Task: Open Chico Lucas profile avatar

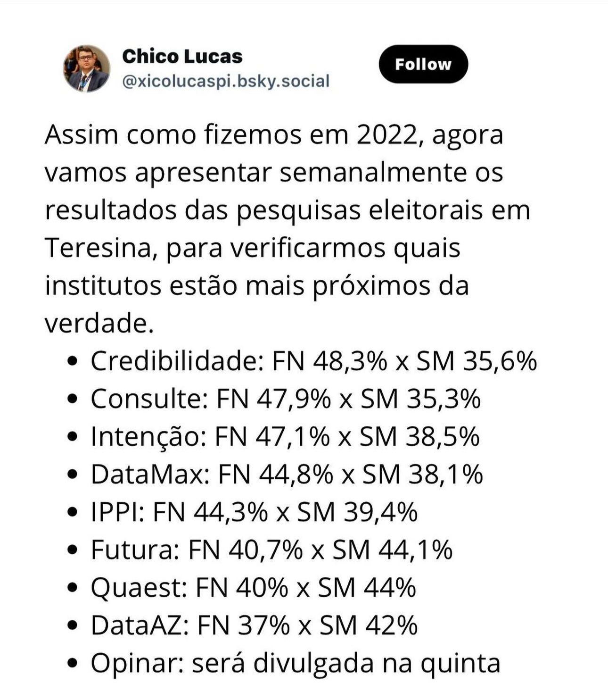Action: [87, 68]
